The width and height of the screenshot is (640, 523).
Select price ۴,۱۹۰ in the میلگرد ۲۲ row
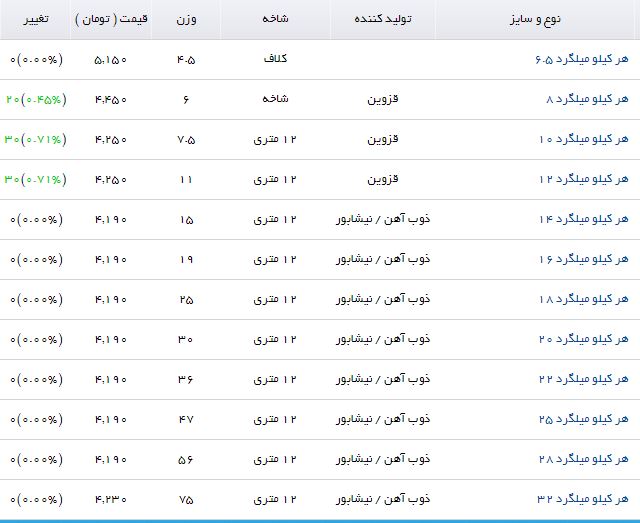click(111, 380)
